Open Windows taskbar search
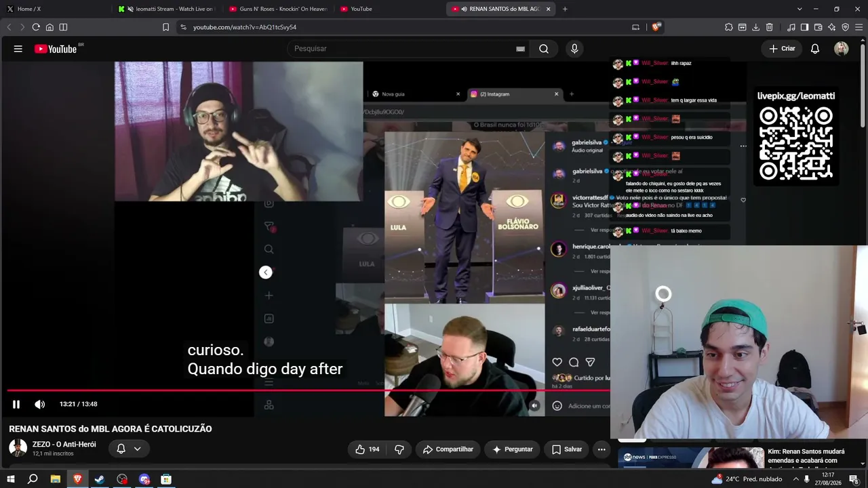The image size is (868, 488). coord(33,479)
